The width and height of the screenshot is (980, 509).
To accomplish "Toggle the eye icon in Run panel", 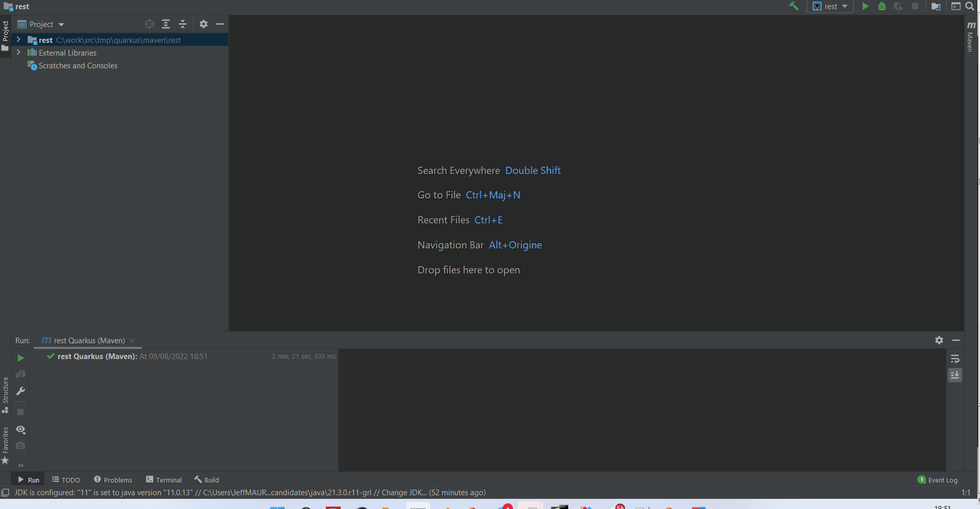I will (x=20, y=429).
